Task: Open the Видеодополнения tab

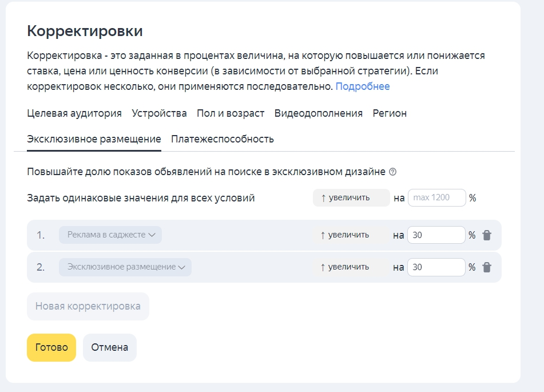Action: click(319, 113)
